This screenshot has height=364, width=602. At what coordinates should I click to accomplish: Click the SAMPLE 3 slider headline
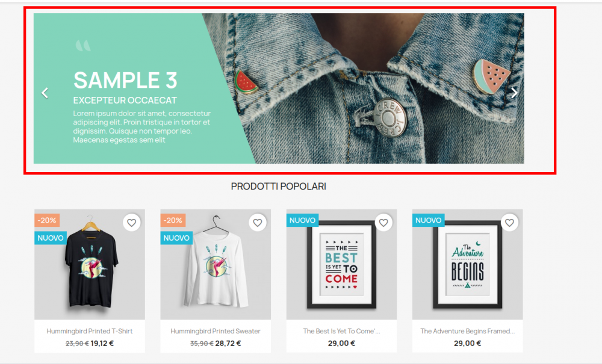(x=125, y=80)
